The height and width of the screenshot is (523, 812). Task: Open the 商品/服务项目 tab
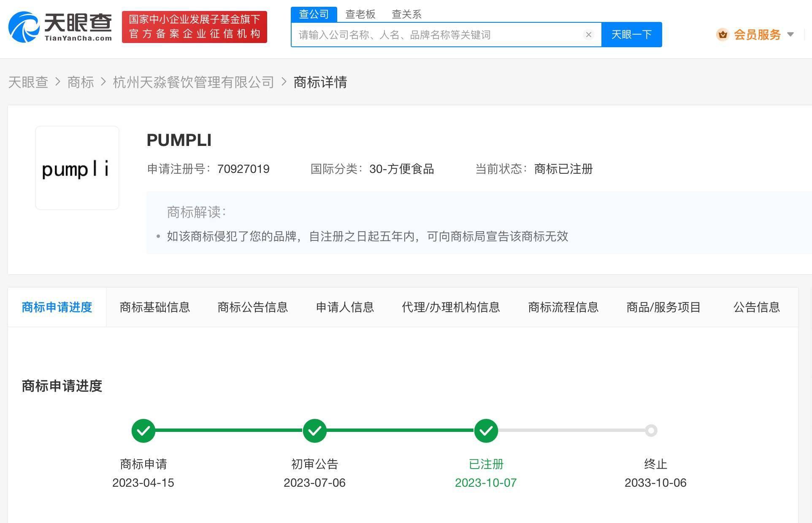pyautogui.click(x=663, y=307)
